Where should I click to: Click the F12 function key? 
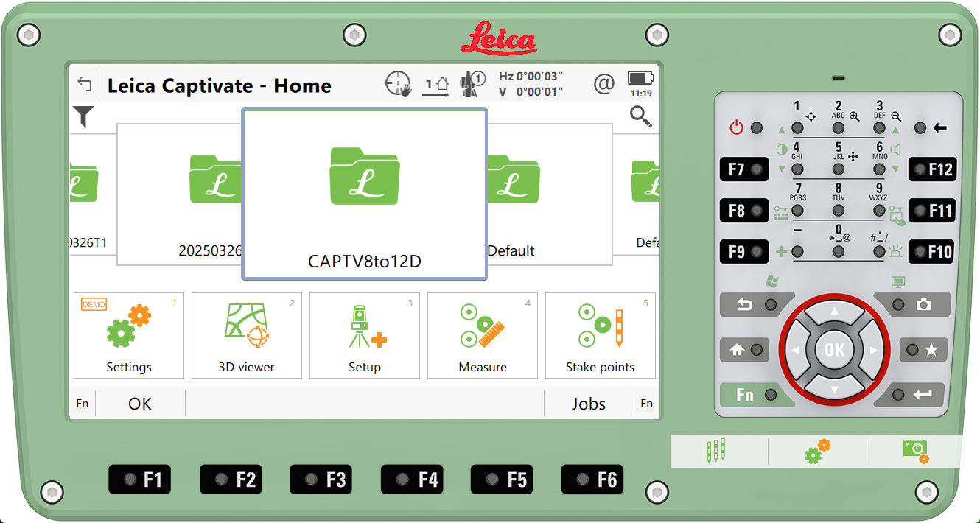(932, 169)
